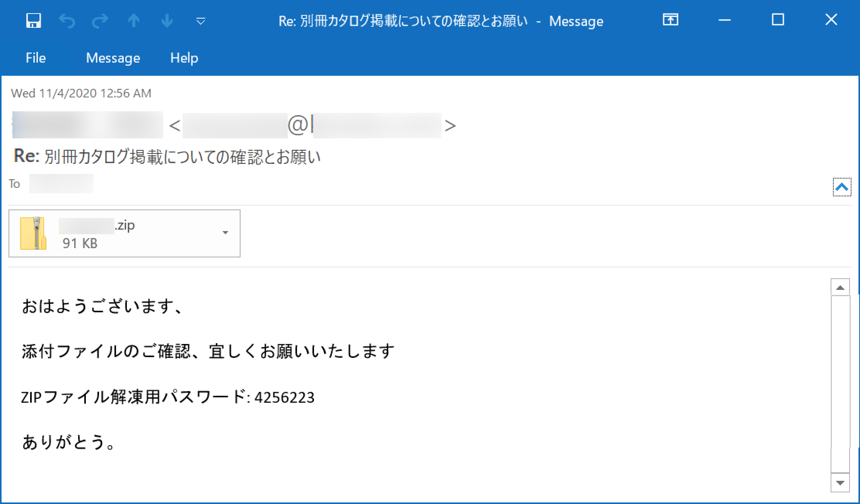Click the Save icon in title bar
Viewport: 860px width, 504px height.
click(34, 20)
